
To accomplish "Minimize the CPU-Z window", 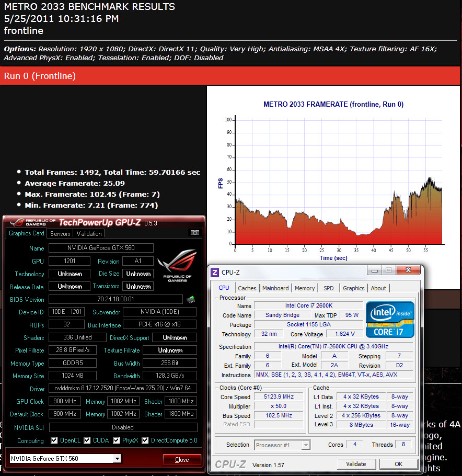I will pos(375,270).
